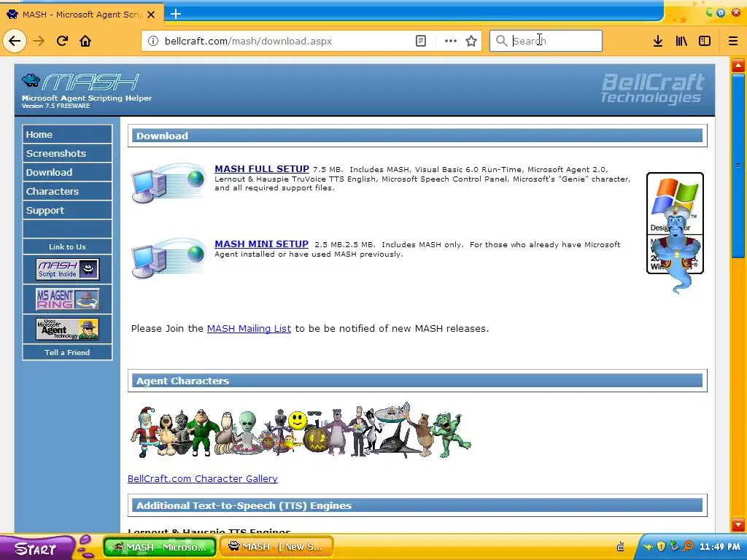The width and height of the screenshot is (747, 560).
Task: Click the Link to Us label
Action: coord(67,246)
